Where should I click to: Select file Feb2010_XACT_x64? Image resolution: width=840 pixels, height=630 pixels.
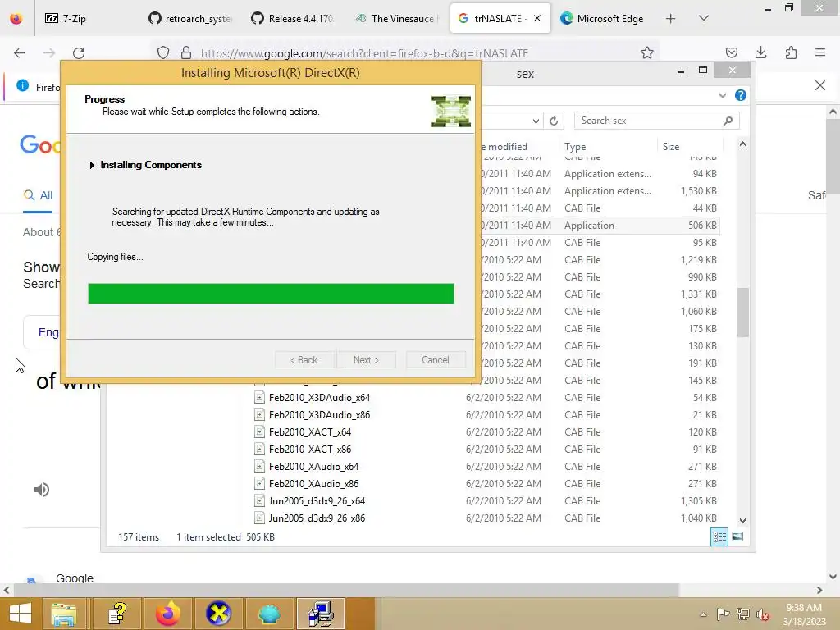click(310, 431)
